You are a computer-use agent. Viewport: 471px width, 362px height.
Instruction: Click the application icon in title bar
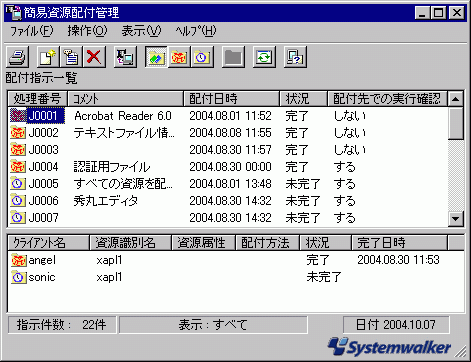13,12
